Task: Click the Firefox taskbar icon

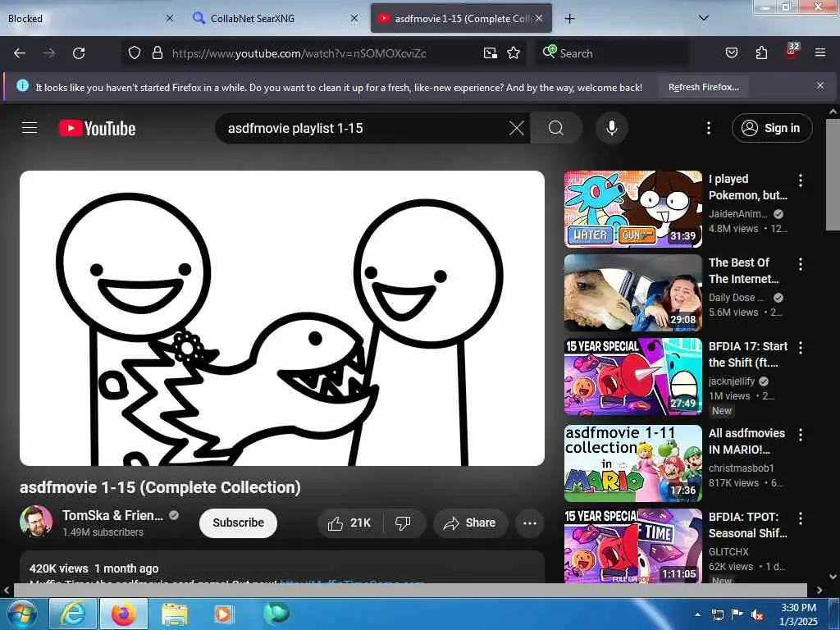Action: point(123,614)
